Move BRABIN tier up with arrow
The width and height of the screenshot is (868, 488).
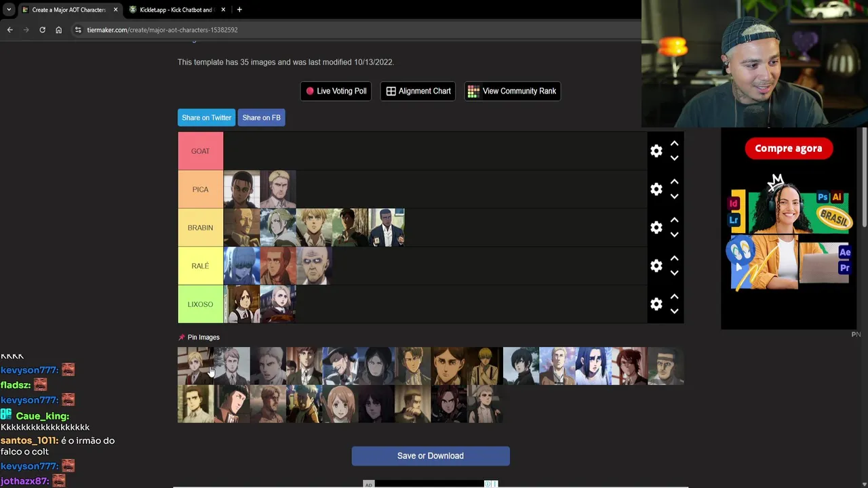pyautogui.click(x=674, y=220)
